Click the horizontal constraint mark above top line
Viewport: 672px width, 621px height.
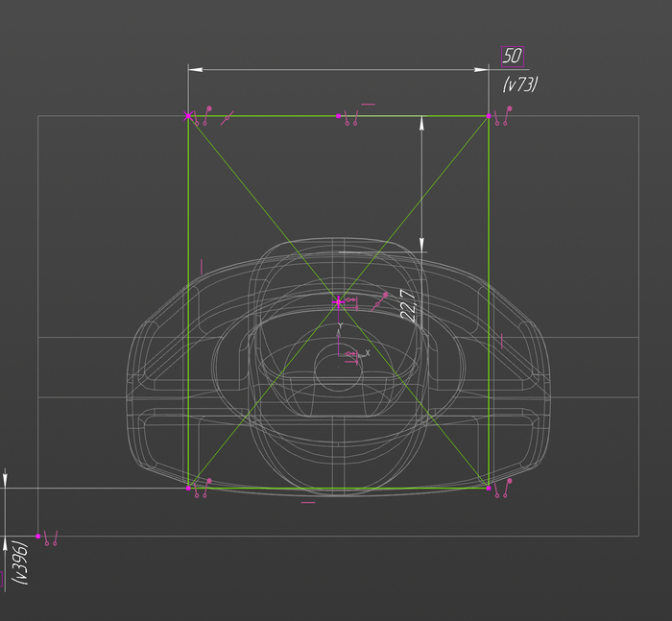coord(368,104)
